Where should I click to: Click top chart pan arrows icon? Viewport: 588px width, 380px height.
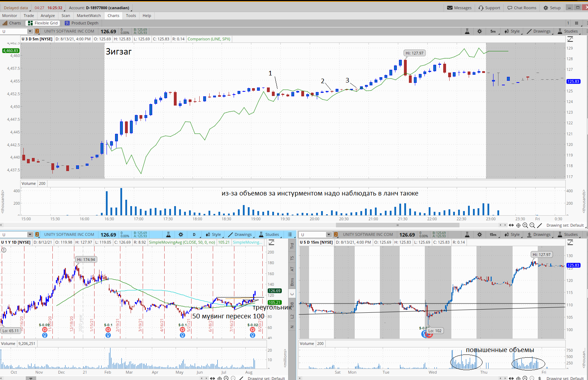(x=511, y=225)
